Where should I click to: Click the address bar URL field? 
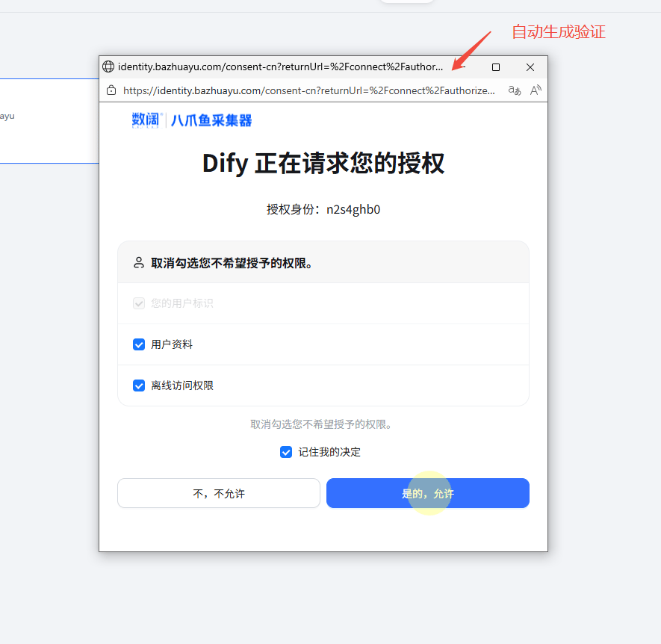309,90
